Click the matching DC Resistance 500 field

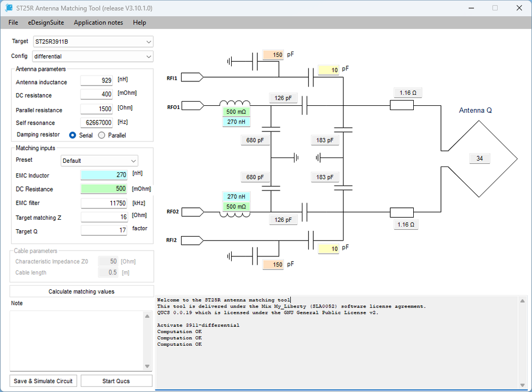point(104,189)
